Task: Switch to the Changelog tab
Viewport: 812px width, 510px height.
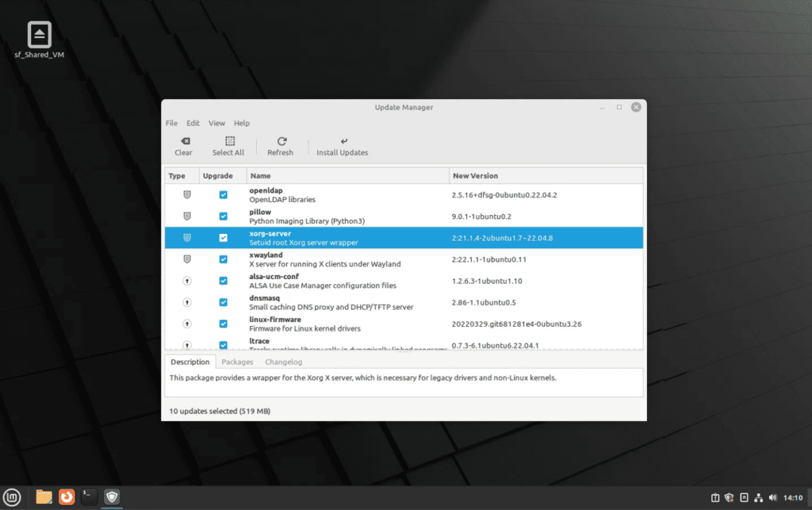Action: point(283,362)
